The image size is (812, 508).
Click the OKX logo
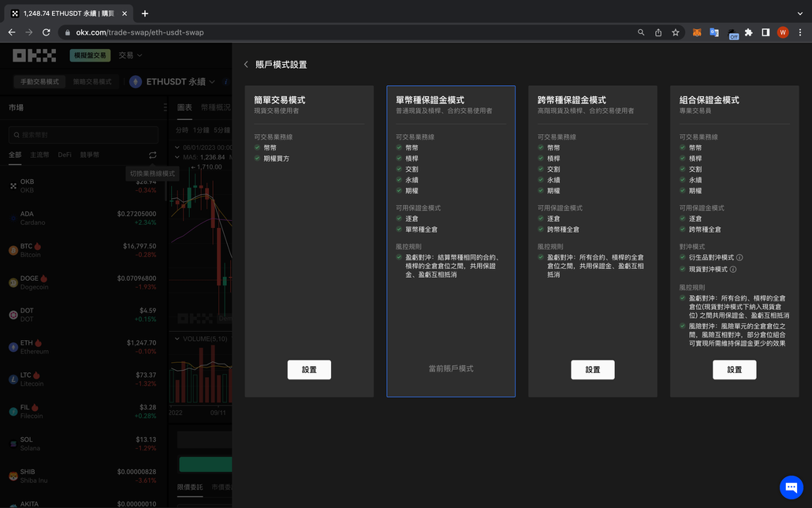(x=34, y=55)
